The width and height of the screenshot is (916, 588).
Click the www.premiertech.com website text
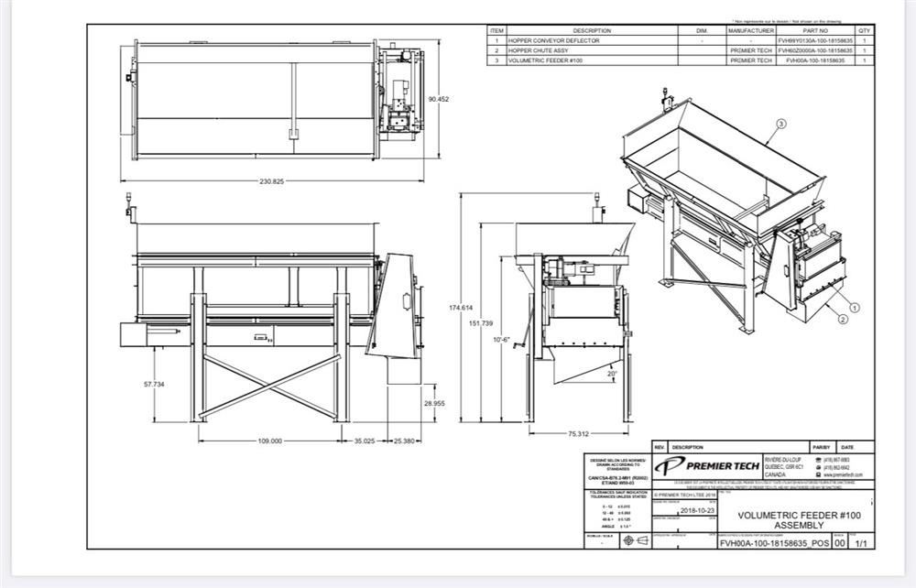843,474
